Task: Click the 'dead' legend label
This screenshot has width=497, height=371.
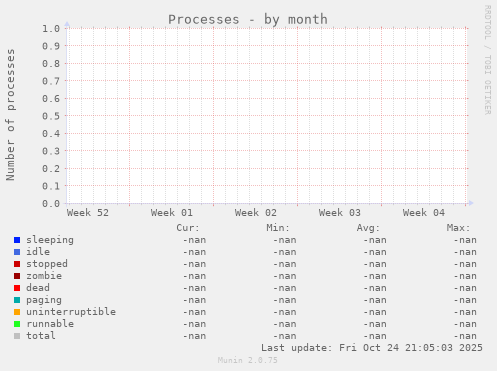Action: pyautogui.click(x=38, y=288)
